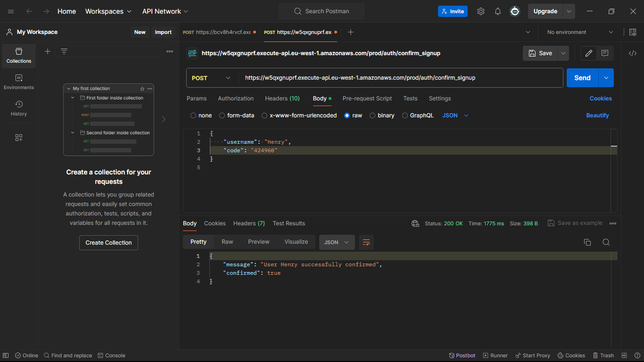The image size is (644, 362).
Task: Open the Cookies link beside Settings
Action: 601,99
